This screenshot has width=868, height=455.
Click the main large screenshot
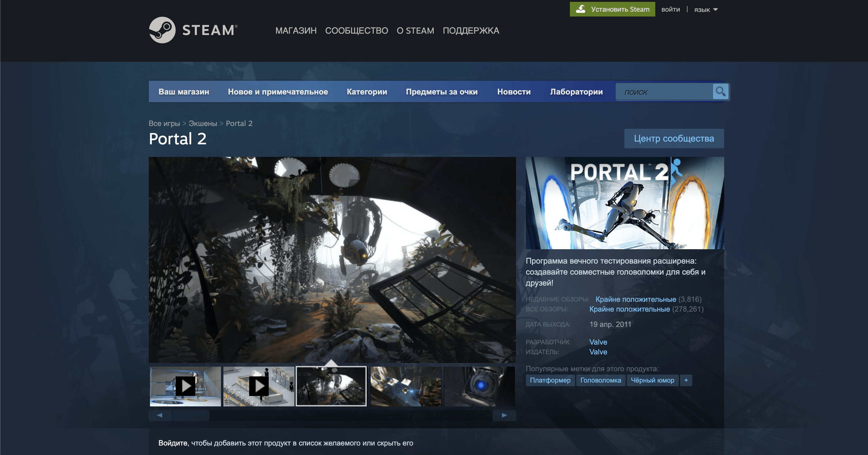tap(332, 260)
